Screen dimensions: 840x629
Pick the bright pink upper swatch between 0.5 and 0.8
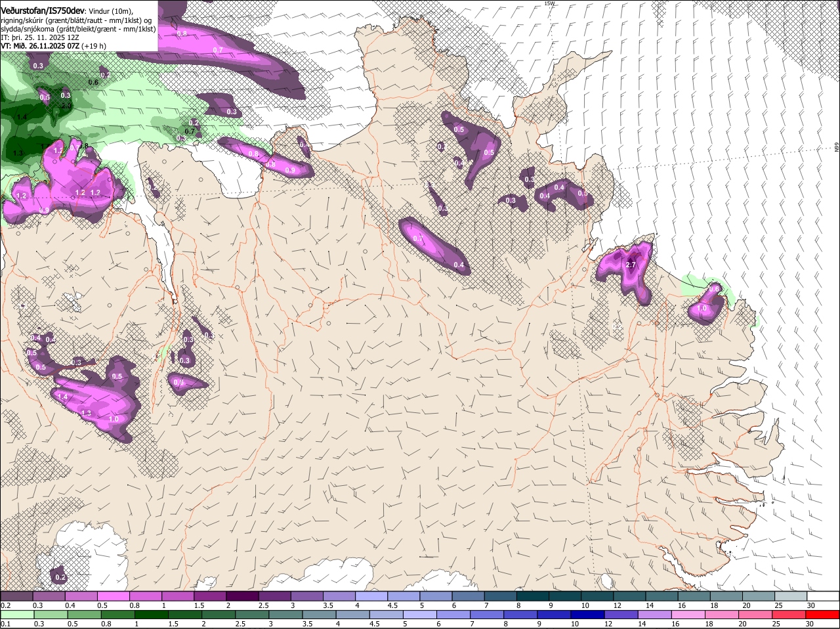pos(114,596)
